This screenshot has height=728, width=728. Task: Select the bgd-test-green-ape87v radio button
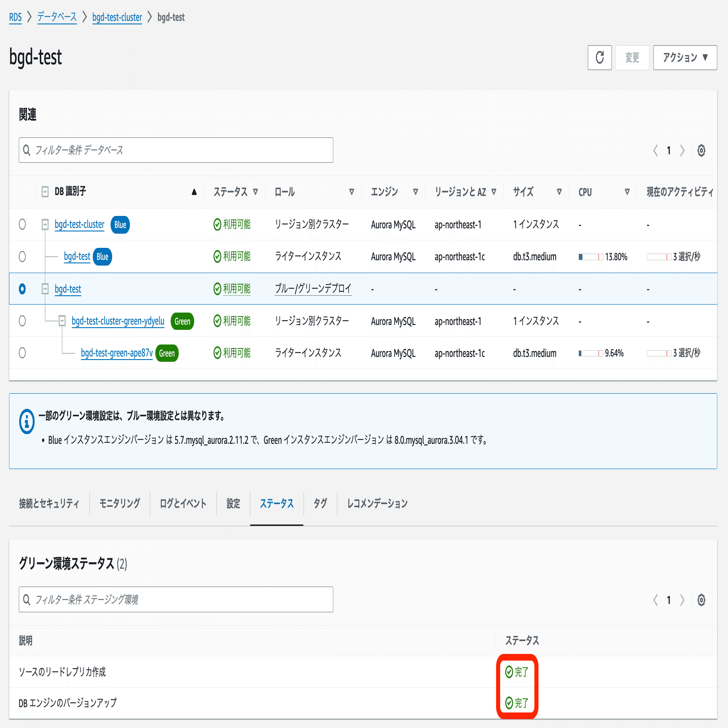pos(23,353)
